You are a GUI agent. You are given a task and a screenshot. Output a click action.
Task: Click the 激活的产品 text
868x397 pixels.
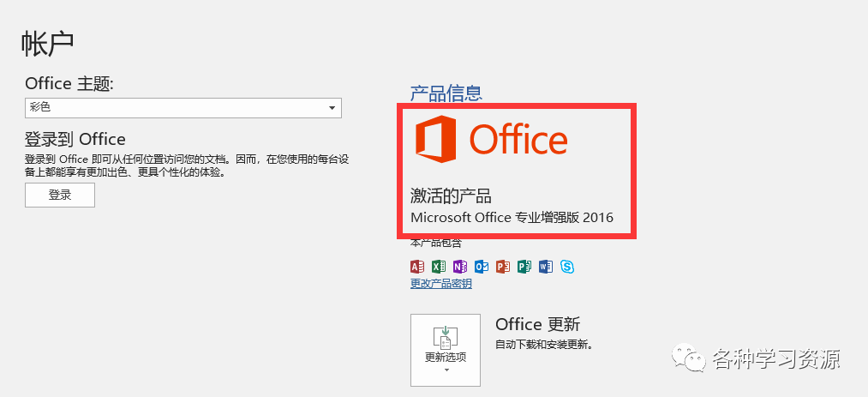tap(452, 195)
